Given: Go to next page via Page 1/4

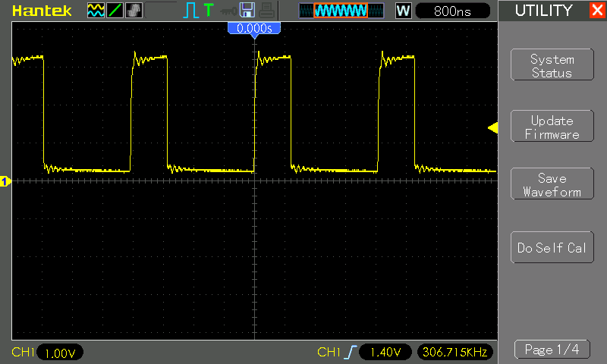Looking at the screenshot, I should point(552,350).
